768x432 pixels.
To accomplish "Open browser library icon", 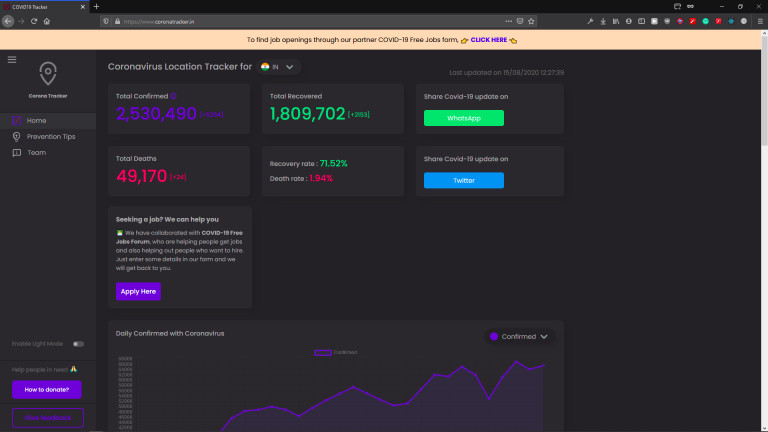I will [x=616, y=22].
